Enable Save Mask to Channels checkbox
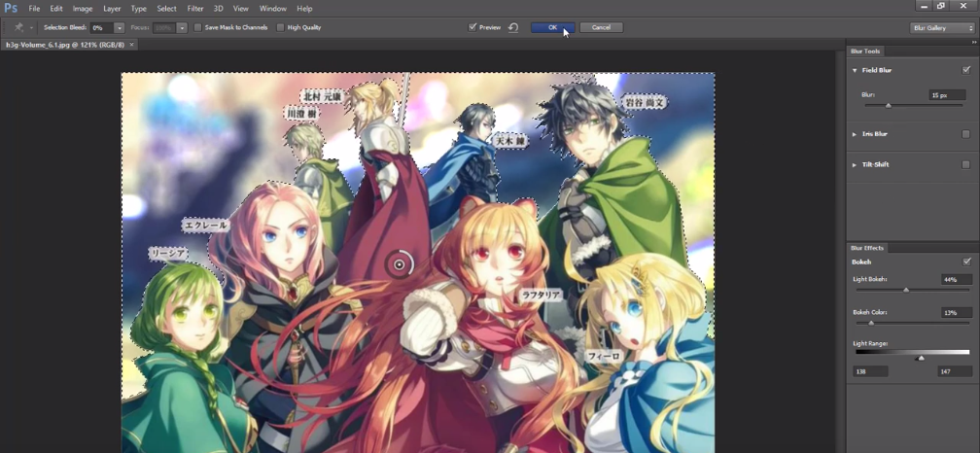The image size is (980, 453). click(x=198, y=27)
